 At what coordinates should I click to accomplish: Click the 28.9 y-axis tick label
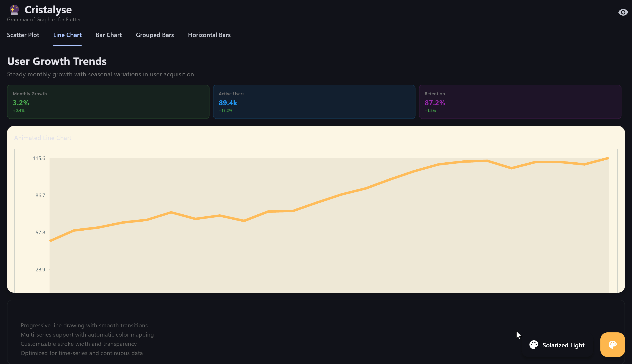[40, 269]
